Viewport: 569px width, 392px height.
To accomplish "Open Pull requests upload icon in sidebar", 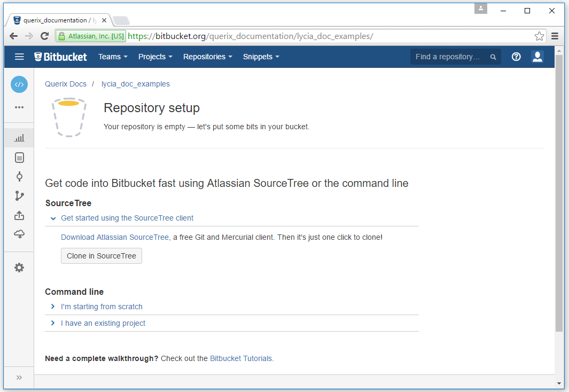I will tap(19, 215).
